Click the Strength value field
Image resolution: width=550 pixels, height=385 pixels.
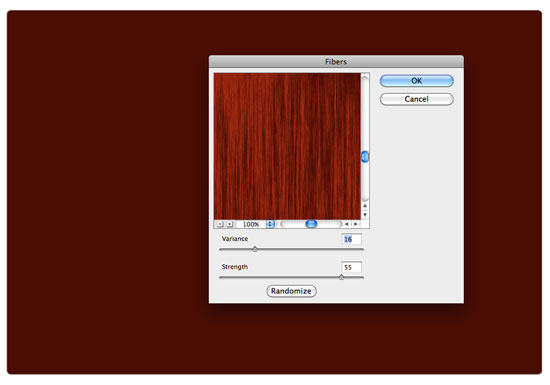click(x=351, y=267)
